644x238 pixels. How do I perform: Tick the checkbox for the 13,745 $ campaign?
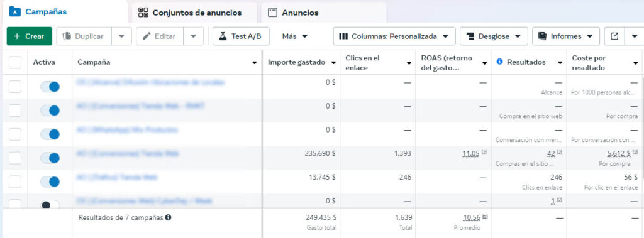(x=15, y=181)
